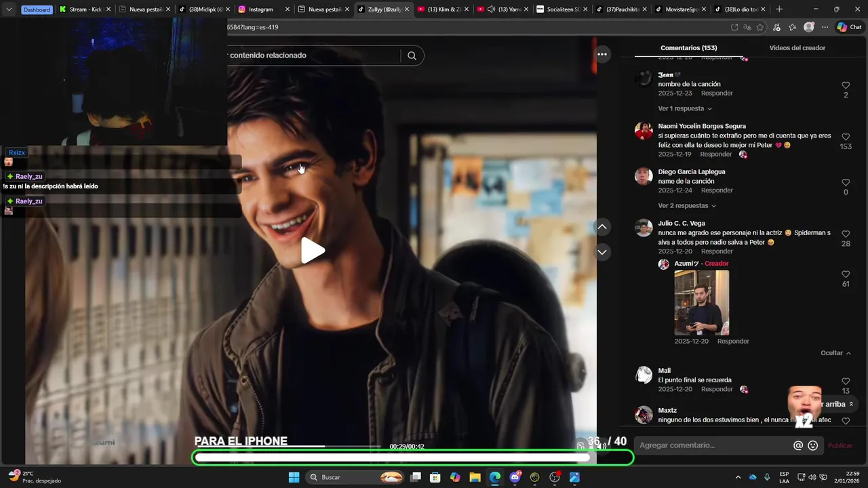Open page in app from the address bar icon
Viewport: 868px width, 488px height.
click(x=734, y=27)
